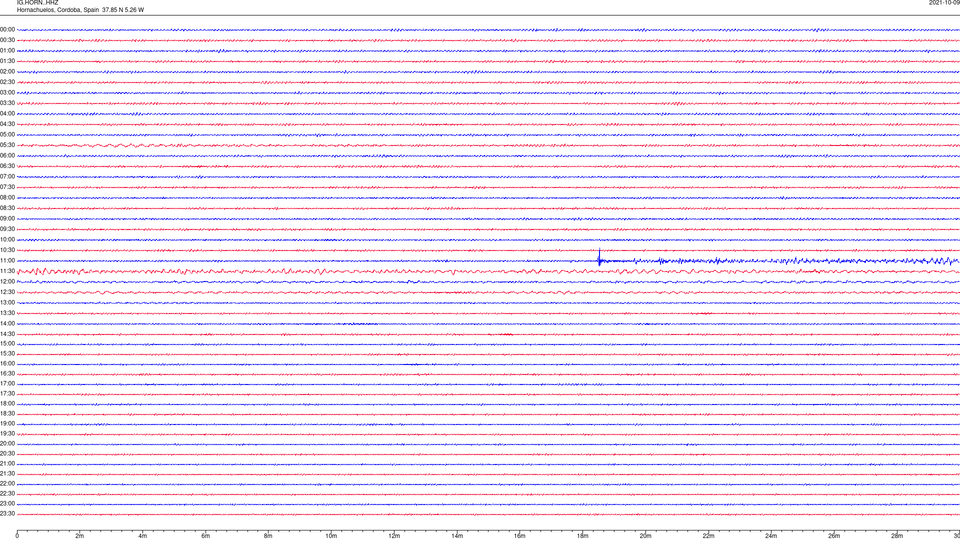This screenshot has width=960, height=540.
Task: Click the 14m axis tick label
Action: pos(457,536)
